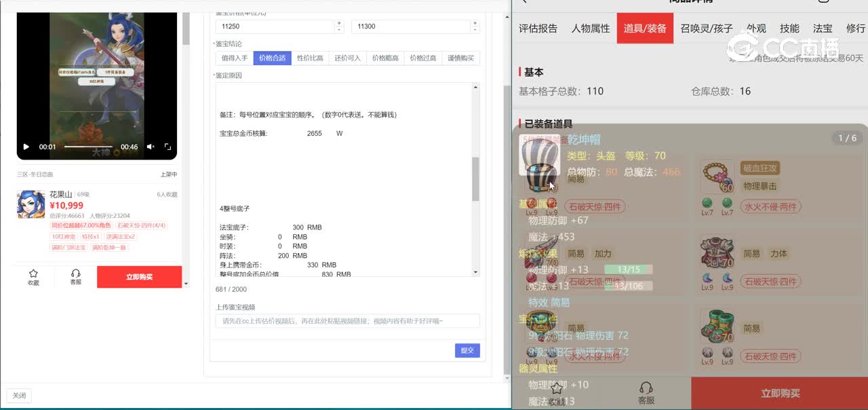This screenshot has height=410, width=868.
Task: Click left panel 立即购买 button
Action: point(139,277)
